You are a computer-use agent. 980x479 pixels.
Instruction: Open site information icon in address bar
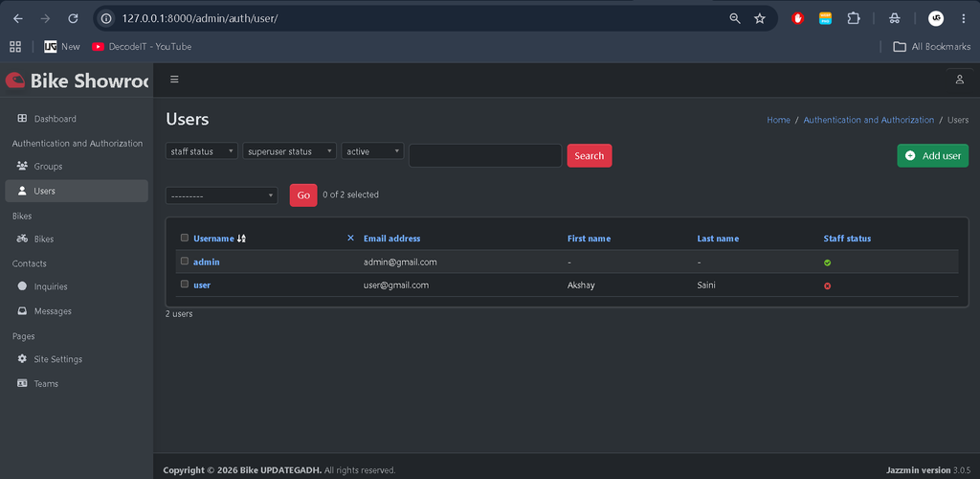(x=106, y=19)
